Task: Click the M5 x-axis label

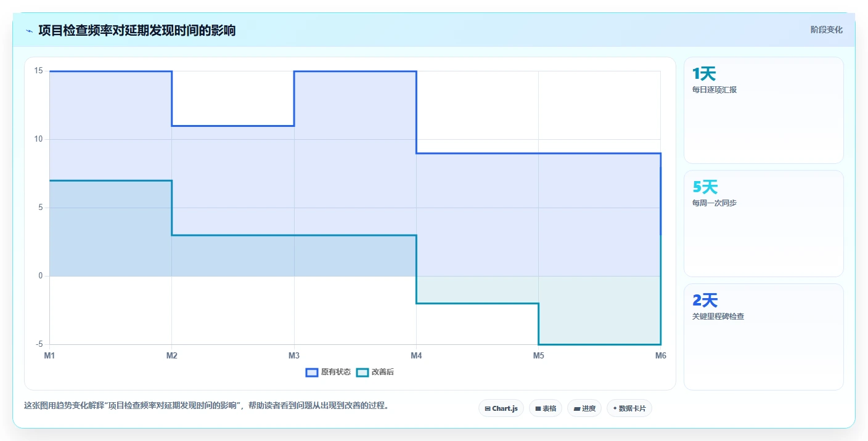Action: [538, 355]
